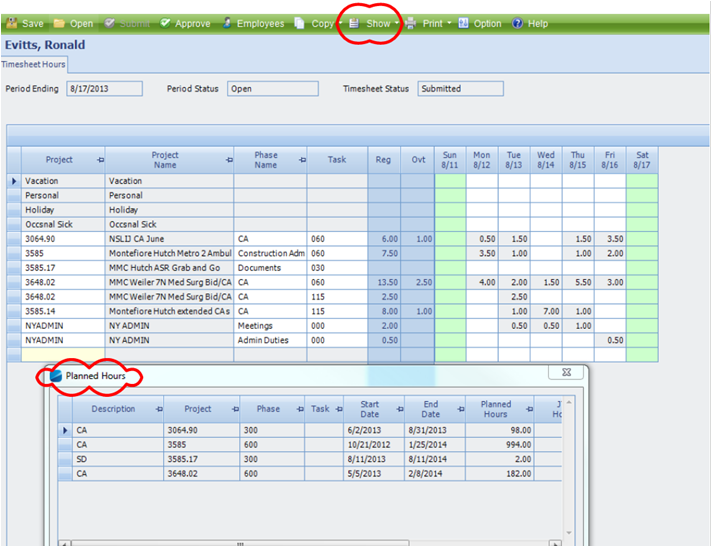
Task: Open the Print dropdown arrow
Action: tap(450, 23)
